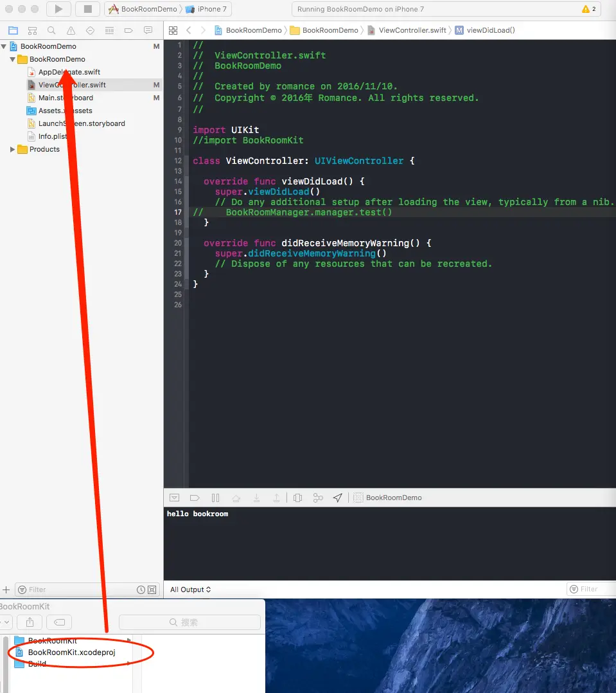Toggle source-control status files filter
The width and height of the screenshot is (616, 693).
pos(152,589)
